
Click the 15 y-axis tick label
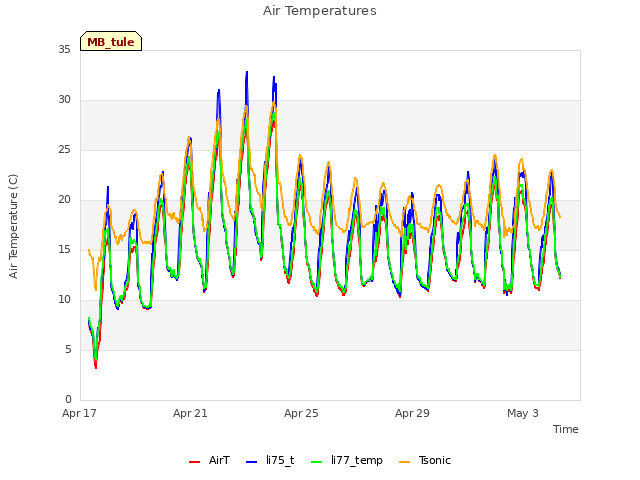click(x=64, y=249)
